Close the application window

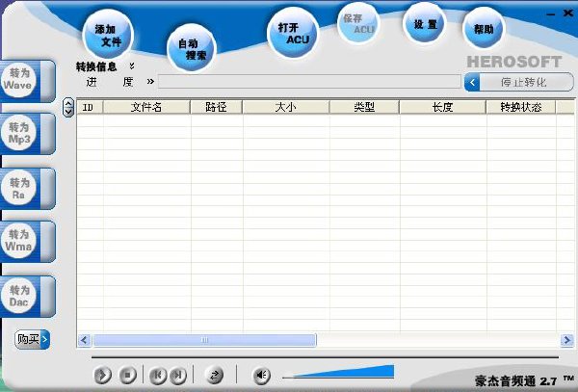click(568, 13)
